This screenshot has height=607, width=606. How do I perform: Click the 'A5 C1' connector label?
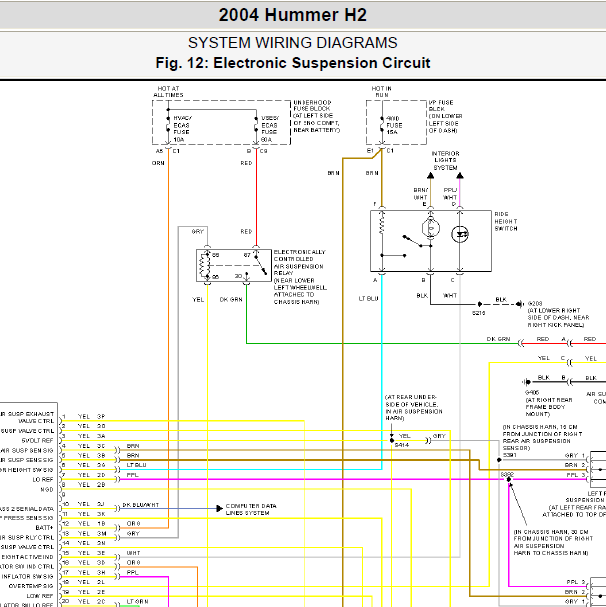(x=168, y=151)
